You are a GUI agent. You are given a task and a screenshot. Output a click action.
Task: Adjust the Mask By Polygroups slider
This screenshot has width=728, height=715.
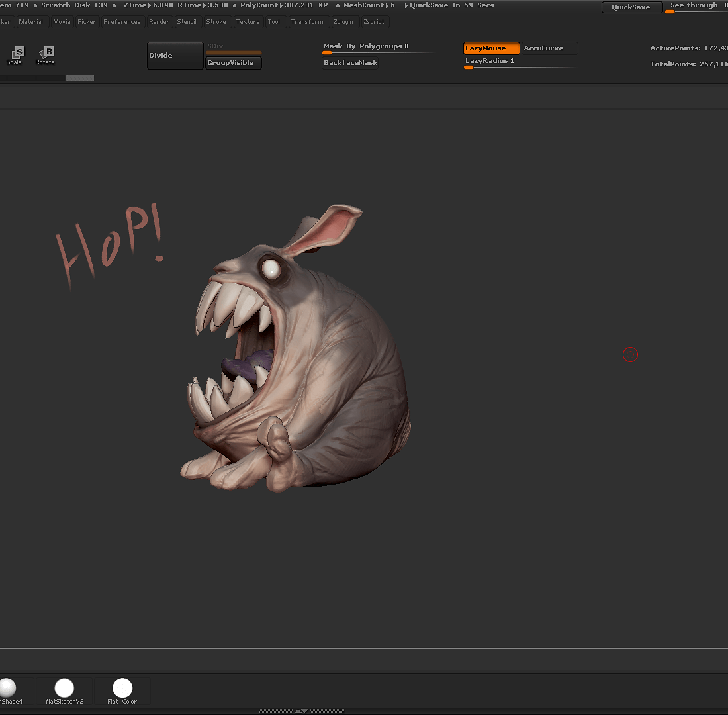[379, 48]
